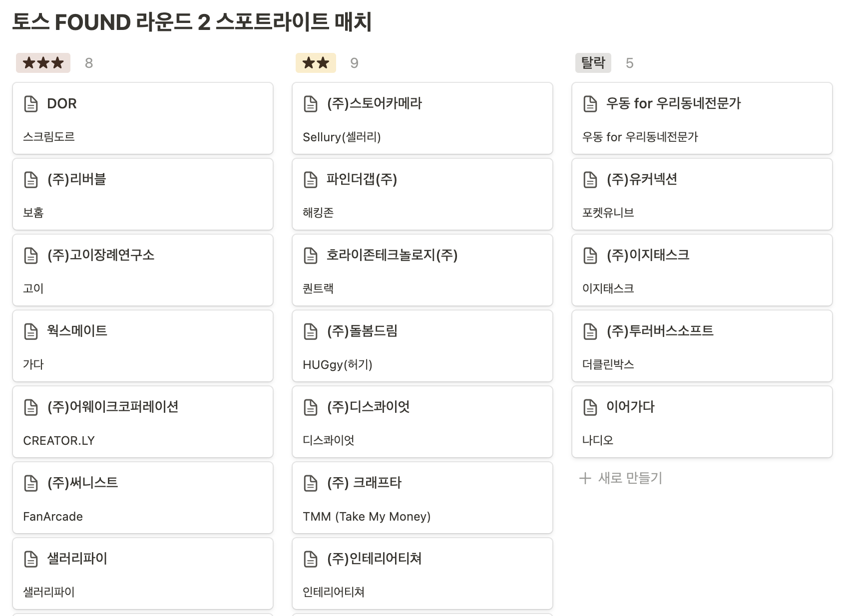The width and height of the screenshot is (854, 616).
Task: Click the 탈락 group tag
Action: [x=593, y=63]
